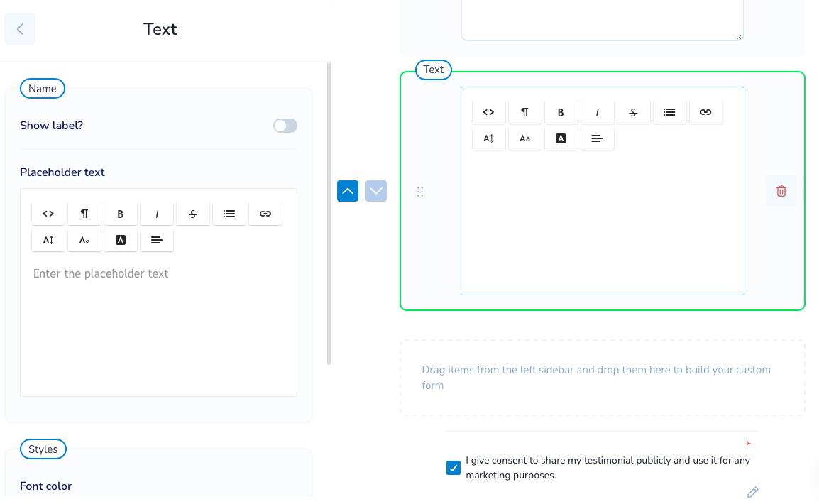This screenshot has width=819, height=504.
Task: Apply strikethrough in Placeholder text editor
Action: click(193, 214)
